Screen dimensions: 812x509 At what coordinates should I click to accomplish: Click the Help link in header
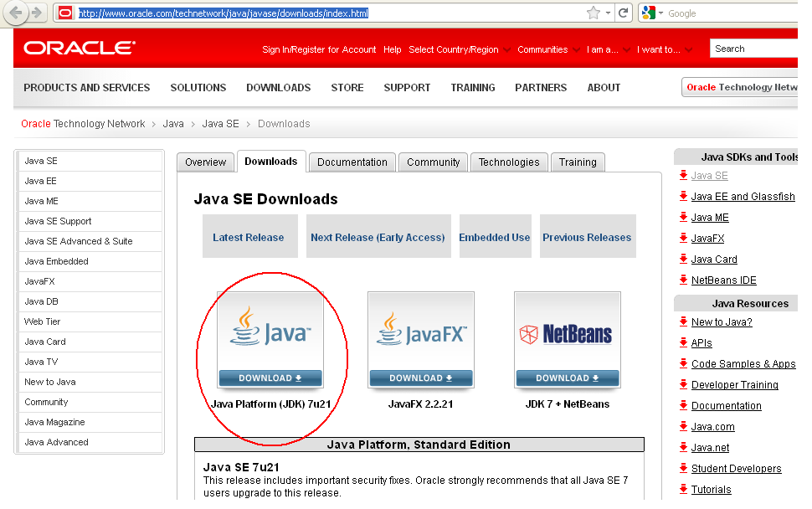pyautogui.click(x=392, y=49)
